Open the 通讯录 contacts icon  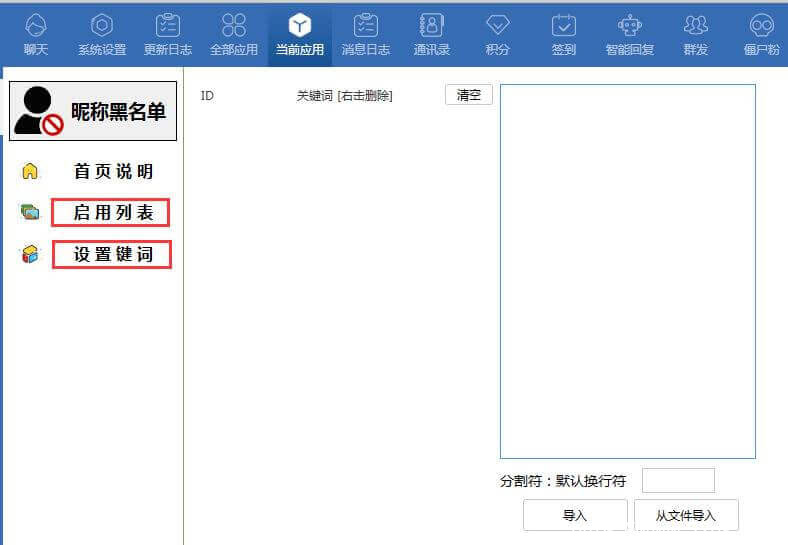tap(432, 26)
